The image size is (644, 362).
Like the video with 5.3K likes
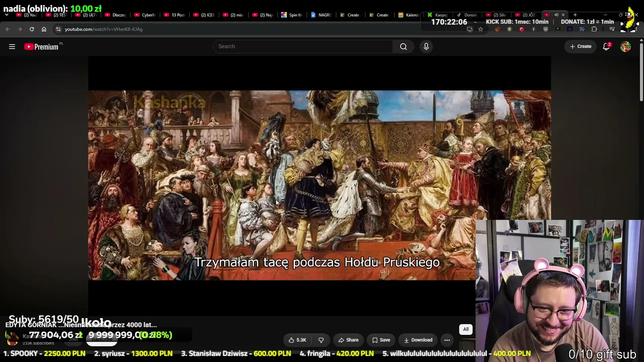[x=298, y=340]
